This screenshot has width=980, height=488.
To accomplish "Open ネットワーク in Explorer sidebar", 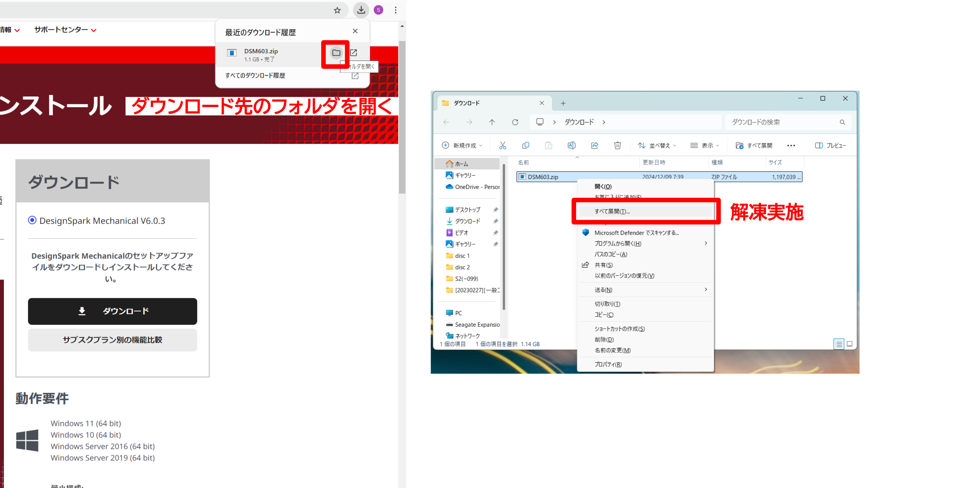I will coord(463,335).
